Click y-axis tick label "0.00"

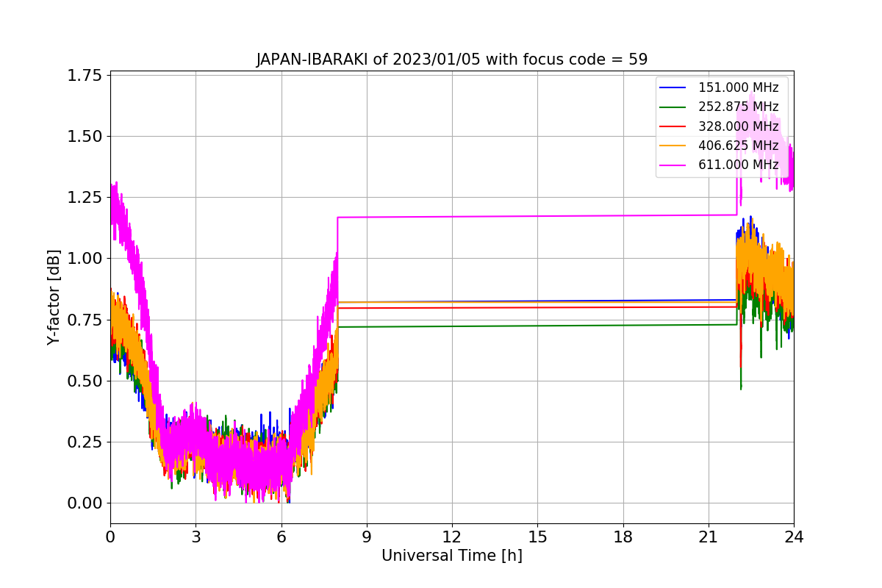click(x=85, y=503)
